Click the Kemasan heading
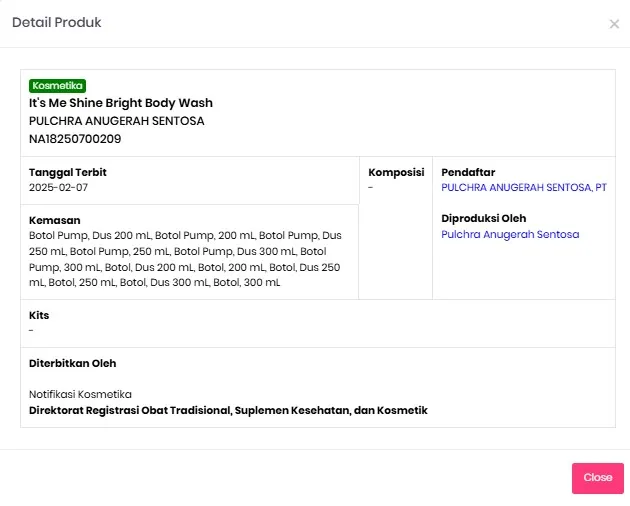The image size is (630, 506). click(54, 220)
